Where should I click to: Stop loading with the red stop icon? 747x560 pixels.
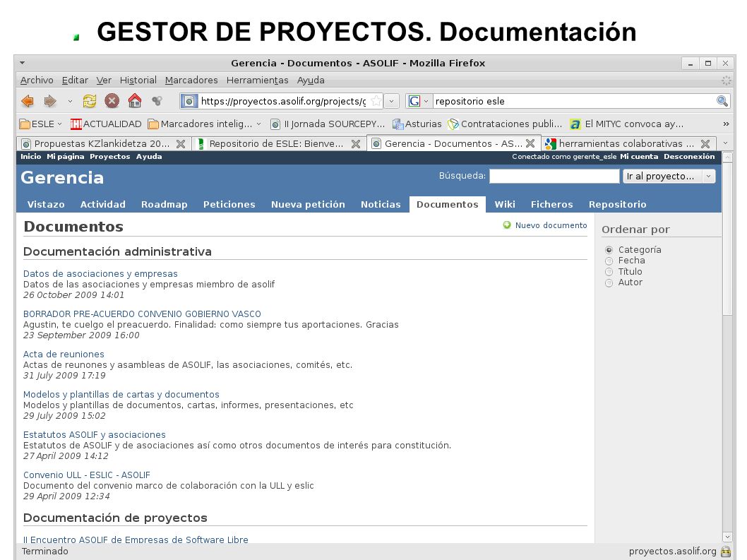pyautogui.click(x=112, y=101)
